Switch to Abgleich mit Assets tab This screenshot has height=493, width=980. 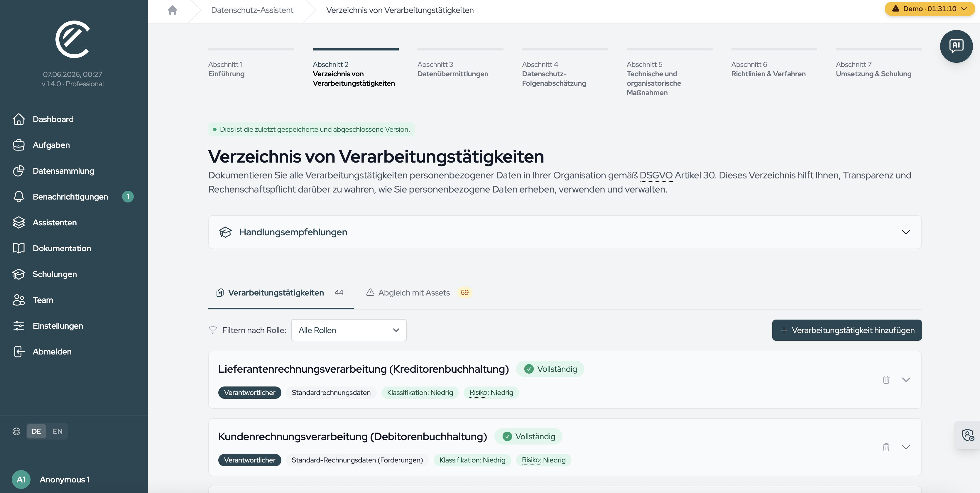coord(419,293)
